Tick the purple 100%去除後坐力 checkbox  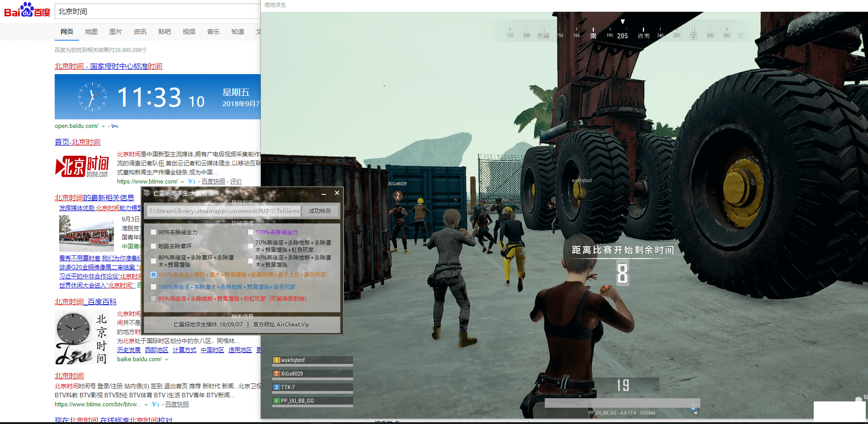(250, 232)
